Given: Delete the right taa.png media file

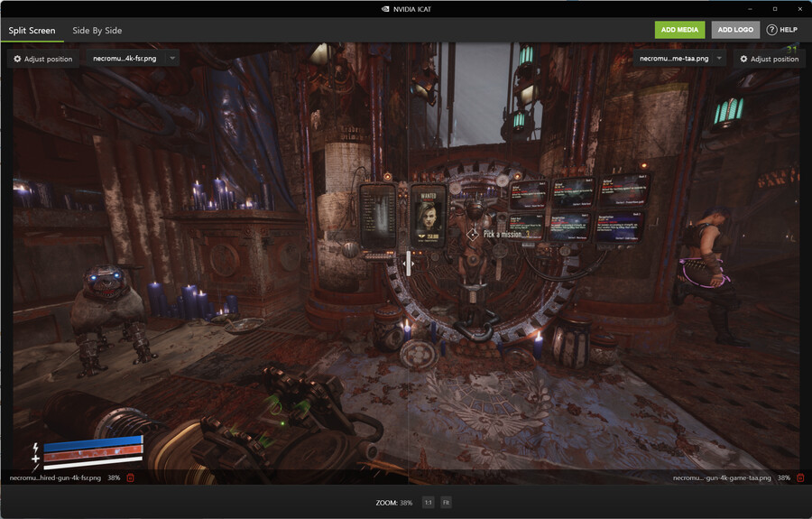Looking at the screenshot, I should [x=800, y=477].
